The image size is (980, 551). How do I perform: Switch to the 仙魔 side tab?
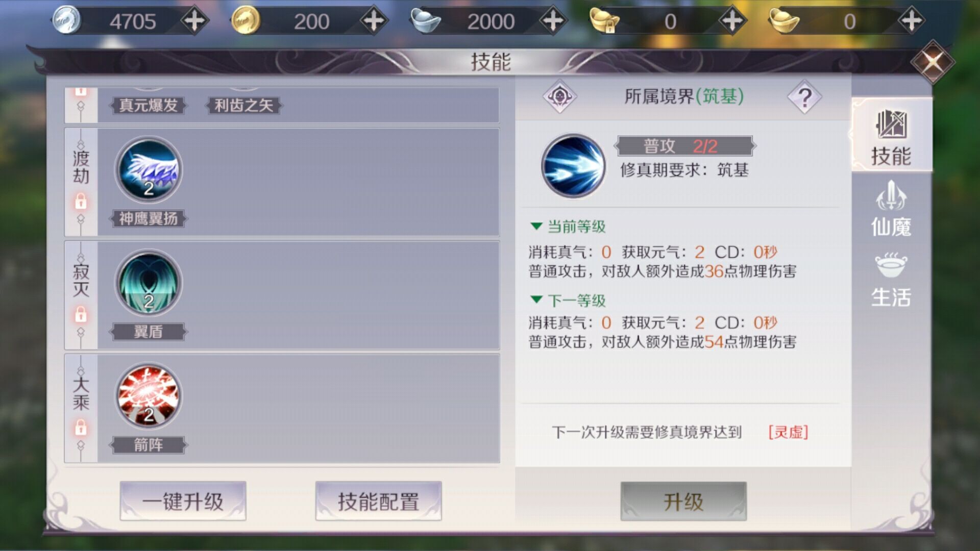pyautogui.click(x=891, y=209)
